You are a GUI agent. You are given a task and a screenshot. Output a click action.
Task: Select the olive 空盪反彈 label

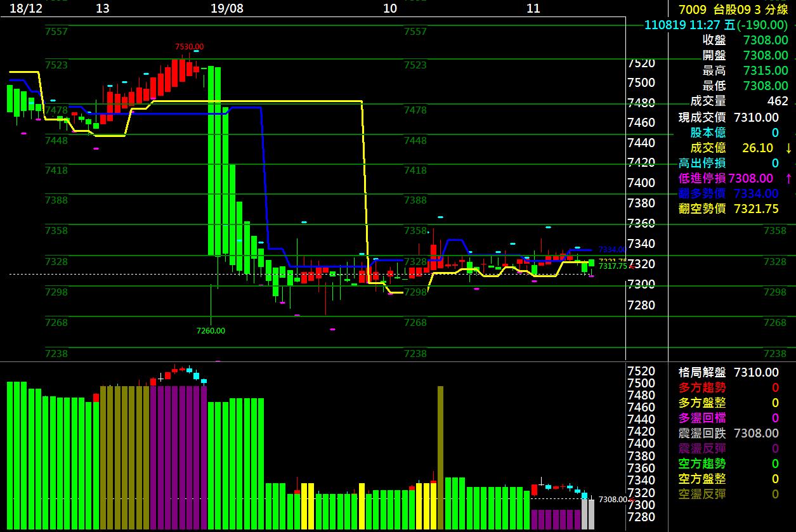click(702, 494)
